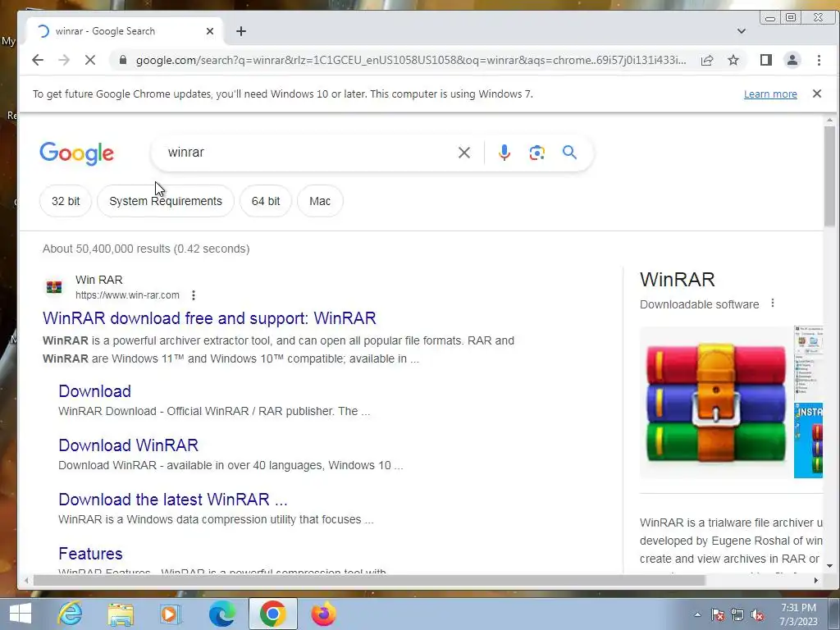Click the horizontal scroll right arrow
This screenshot has width=840, height=630.
point(816,580)
